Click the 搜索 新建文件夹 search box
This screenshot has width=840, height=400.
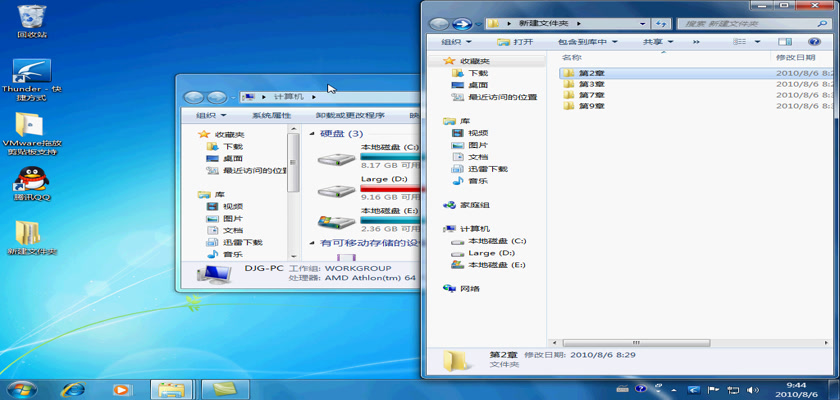click(745, 22)
